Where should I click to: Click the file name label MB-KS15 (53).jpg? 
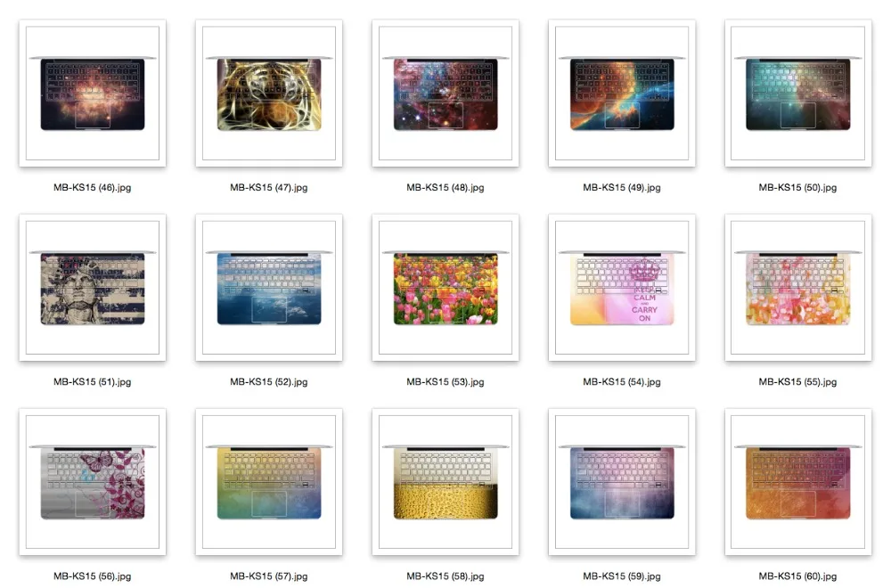[x=445, y=382]
